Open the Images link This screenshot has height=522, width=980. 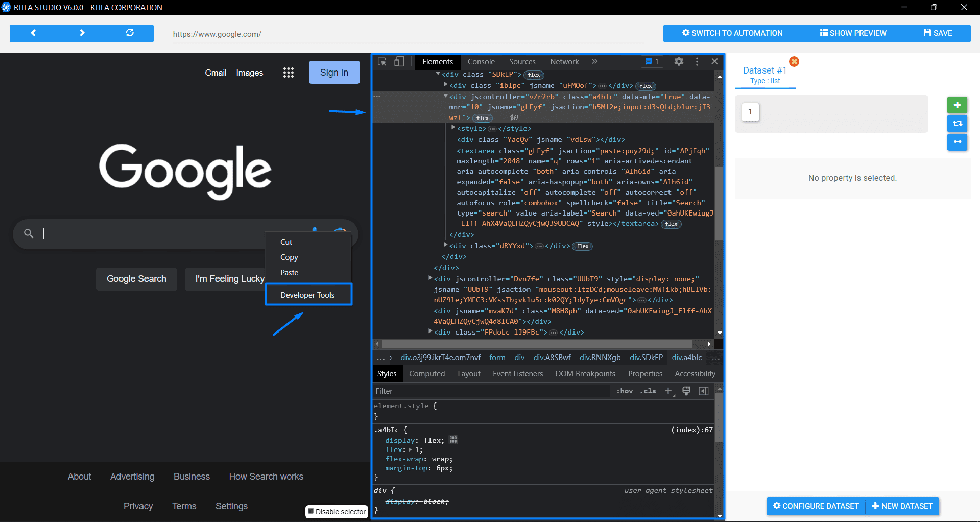point(250,73)
